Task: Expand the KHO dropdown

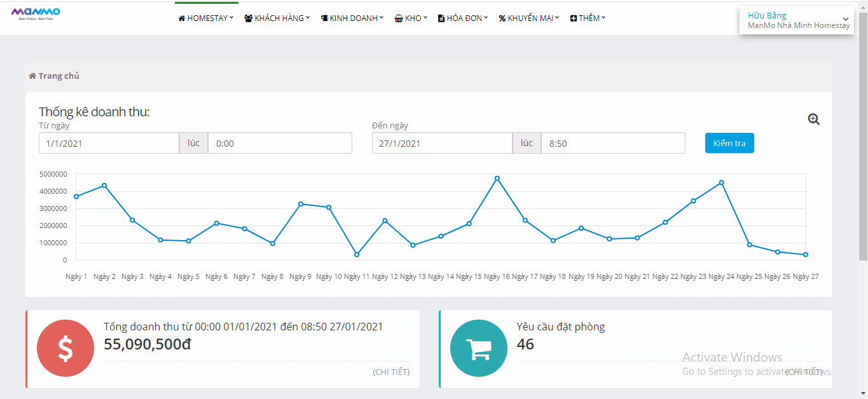Action: click(x=411, y=18)
